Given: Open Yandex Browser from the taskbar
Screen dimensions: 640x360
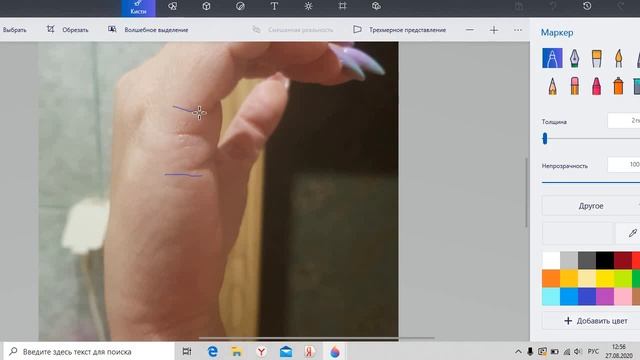Looking at the screenshot, I should click(x=261, y=351).
